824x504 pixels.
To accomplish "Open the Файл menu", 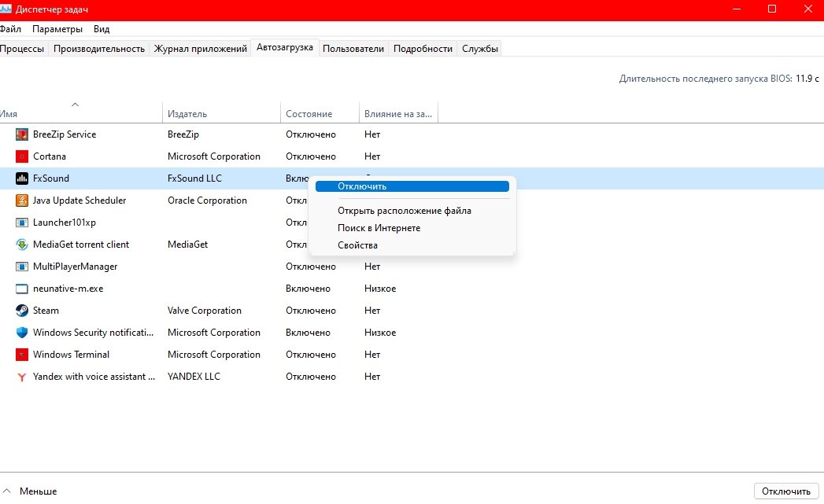I will pyautogui.click(x=10, y=29).
